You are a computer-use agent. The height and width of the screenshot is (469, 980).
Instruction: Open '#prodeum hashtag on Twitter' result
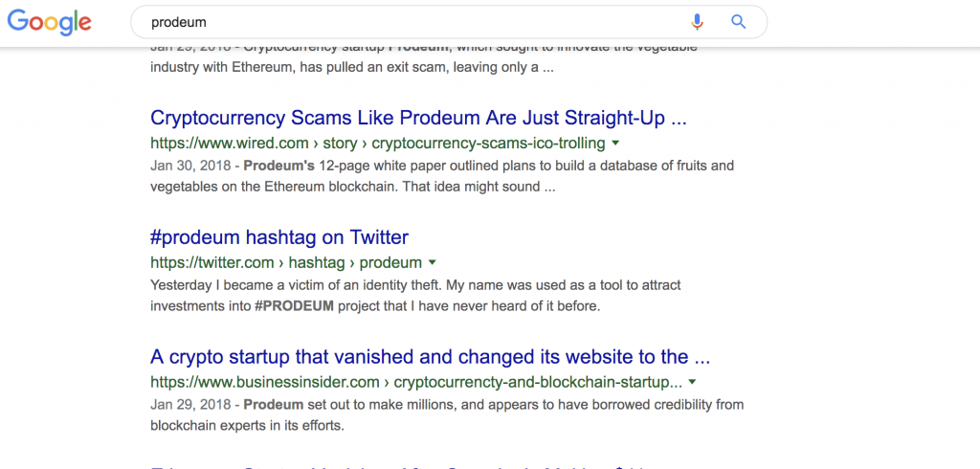click(279, 237)
